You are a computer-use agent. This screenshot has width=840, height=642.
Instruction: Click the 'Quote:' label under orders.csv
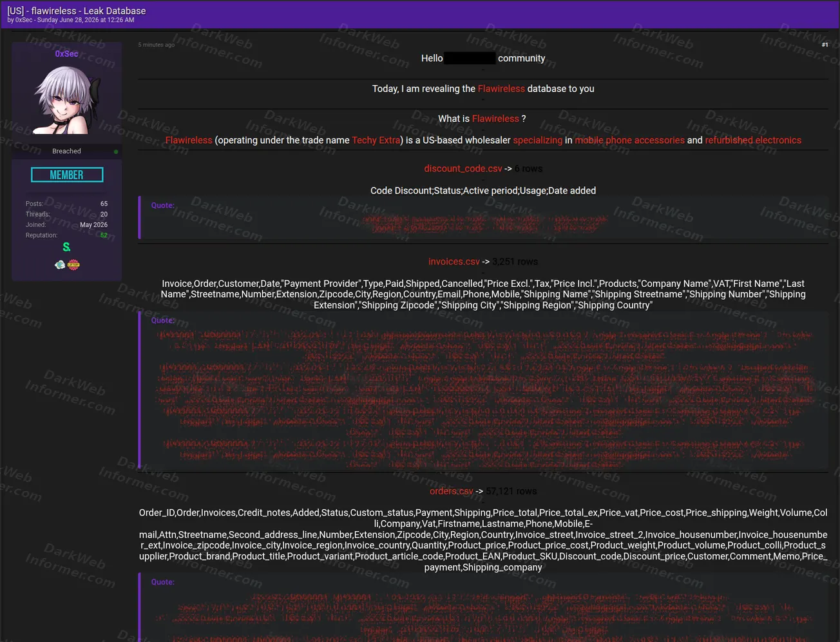point(163,581)
